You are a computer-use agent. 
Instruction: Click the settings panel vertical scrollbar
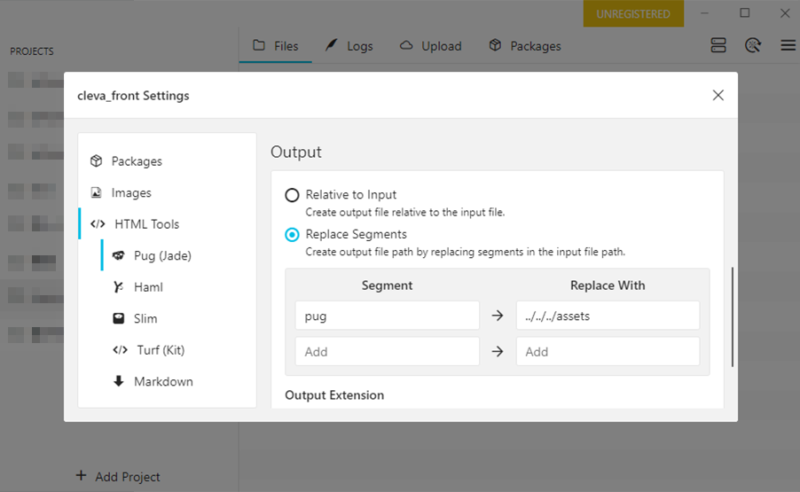pos(733,317)
